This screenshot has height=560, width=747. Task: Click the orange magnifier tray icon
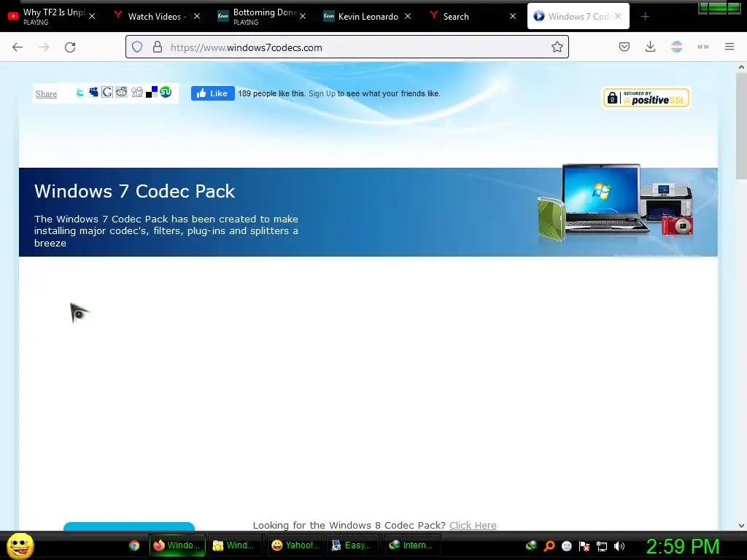[549, 546]
